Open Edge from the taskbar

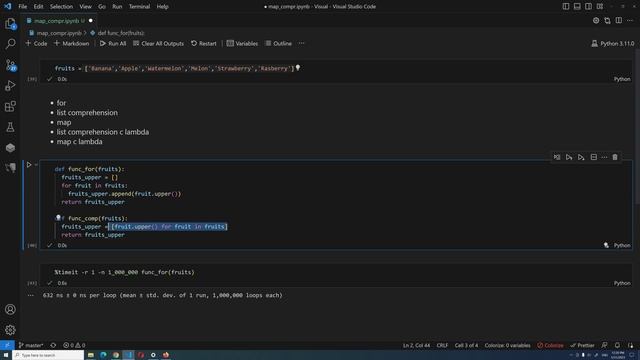click(103, 355)
